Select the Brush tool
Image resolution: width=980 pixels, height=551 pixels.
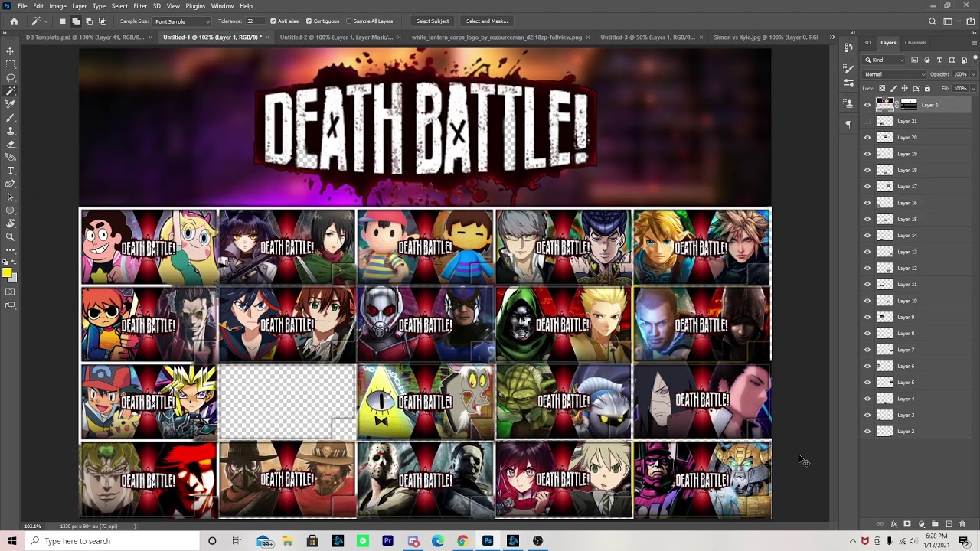point(10,117)
